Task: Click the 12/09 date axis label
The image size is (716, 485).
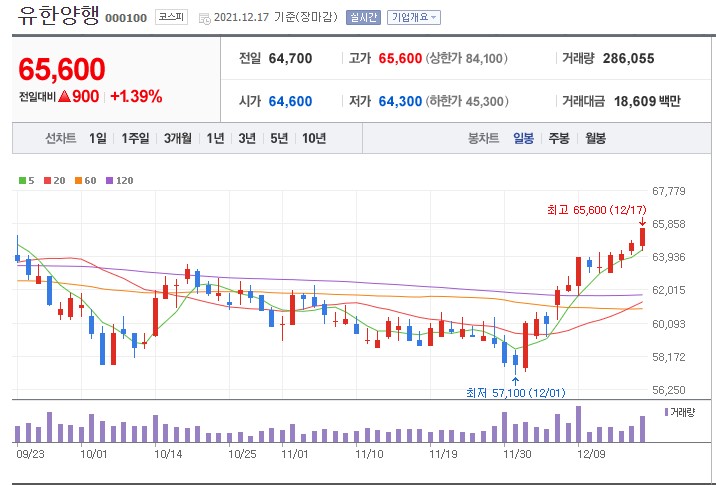Action: coord(591,454)
